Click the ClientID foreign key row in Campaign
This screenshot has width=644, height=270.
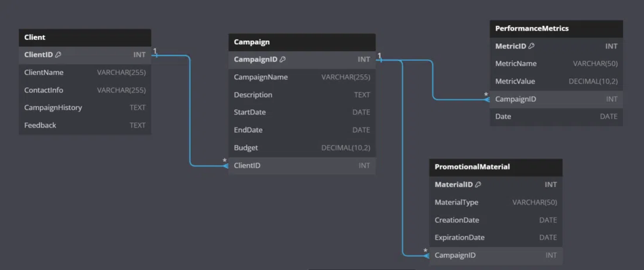click(302, 165)
